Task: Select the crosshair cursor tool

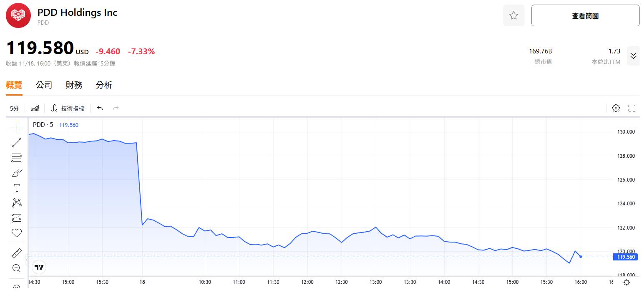Action: coord(17,128)
